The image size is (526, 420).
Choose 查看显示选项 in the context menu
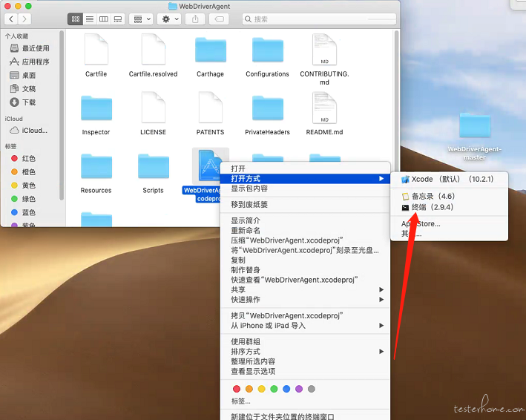pyautogui.click(x=305, y=371)
